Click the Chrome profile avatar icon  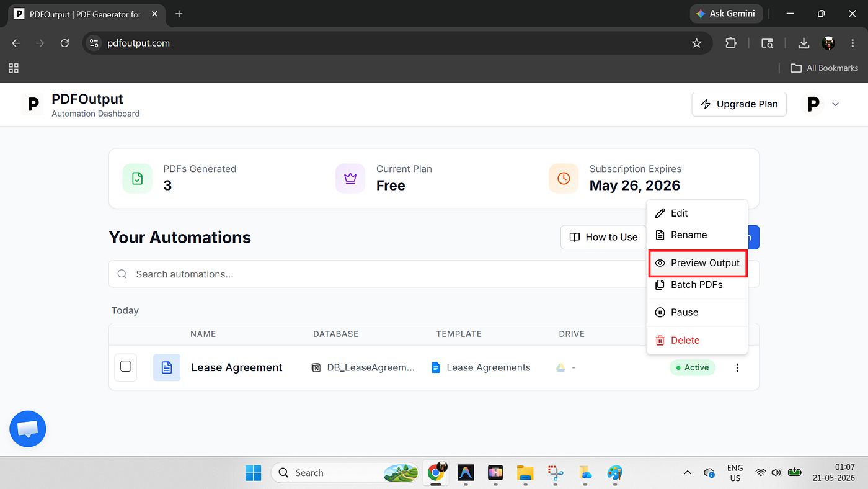click(x=828, y=43)
